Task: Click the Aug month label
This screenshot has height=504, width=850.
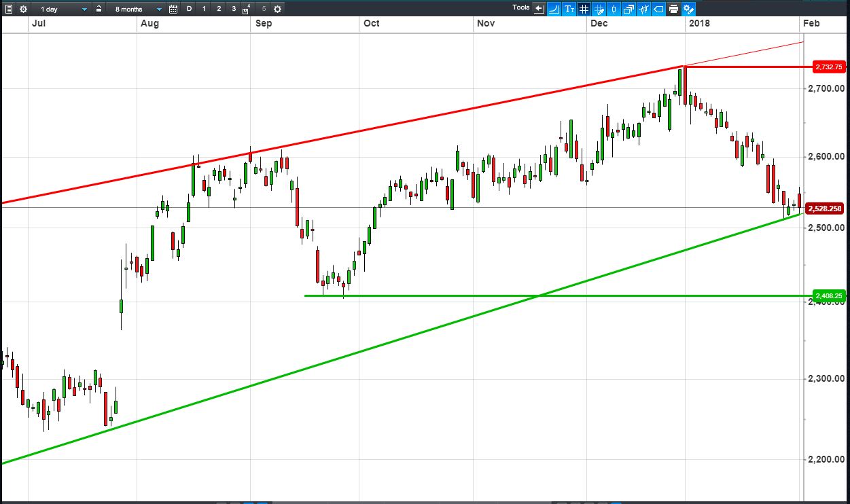Action: 149,23
